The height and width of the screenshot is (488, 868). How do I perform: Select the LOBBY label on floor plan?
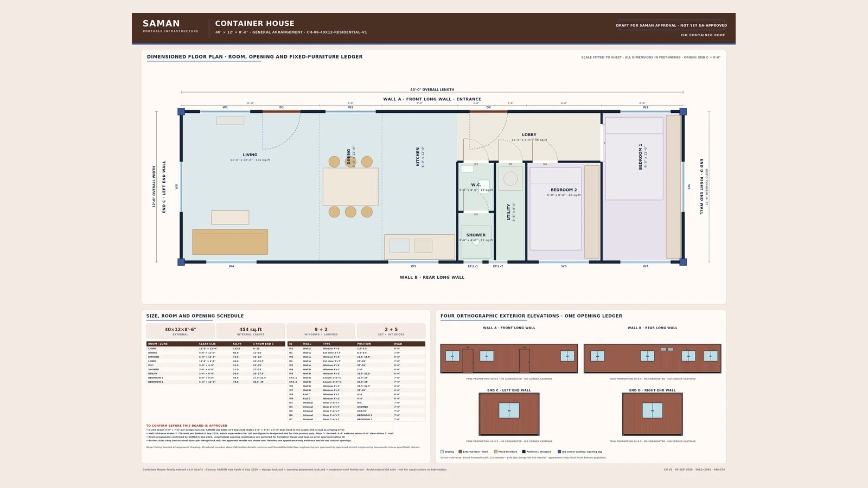529,134
